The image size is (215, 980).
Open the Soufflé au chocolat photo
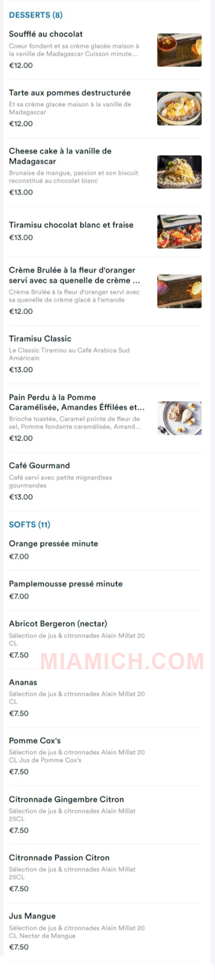pyautogui.click(x=179, y=50)
